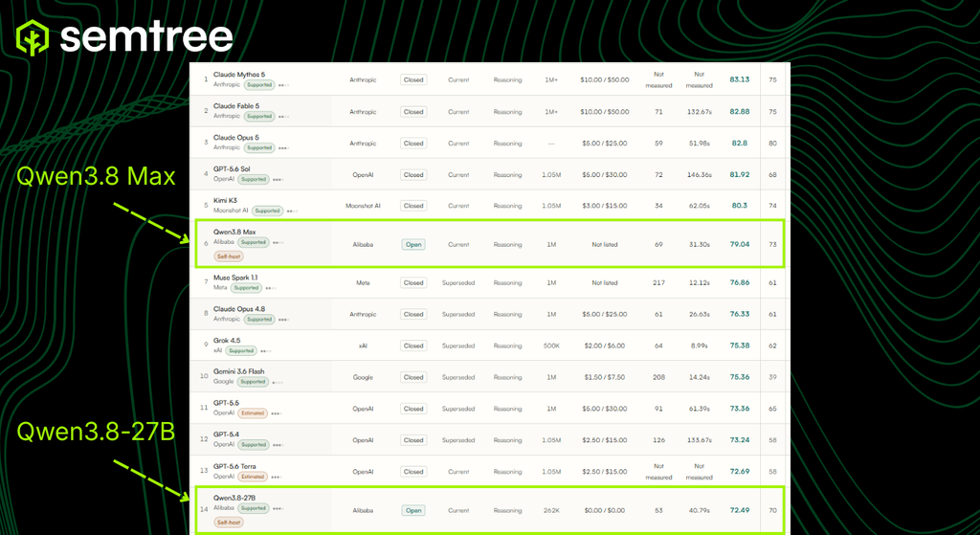Click the Closed badge in the Gemini 3.6 Flash row
The height and width of the screenshot is (535, 980).
pos(413,377)
